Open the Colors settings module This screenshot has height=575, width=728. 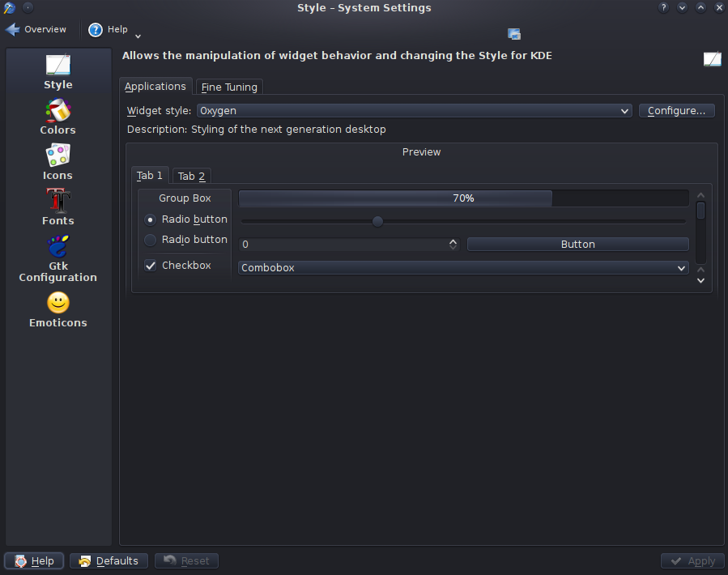(x=58, y=117)
